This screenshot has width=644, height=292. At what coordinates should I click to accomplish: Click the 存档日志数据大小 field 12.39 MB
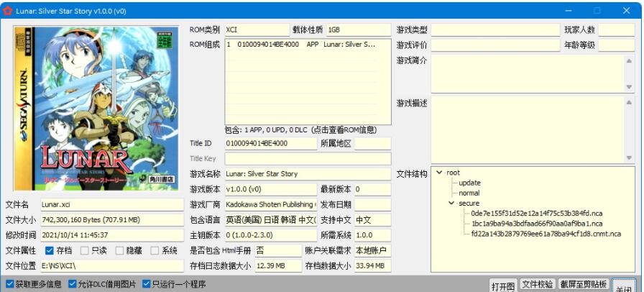278,265
